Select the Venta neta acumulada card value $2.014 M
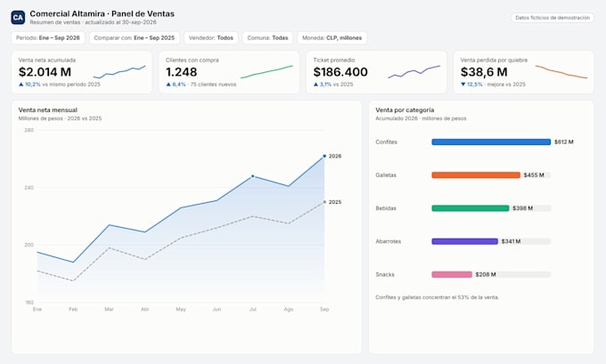The height and width of the screenshot is (364, 606). point(45,72)
